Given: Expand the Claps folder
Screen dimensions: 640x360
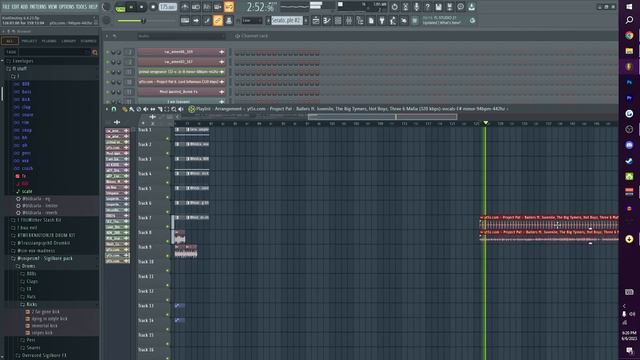Looking at the screenshot, I should (32, 282).
